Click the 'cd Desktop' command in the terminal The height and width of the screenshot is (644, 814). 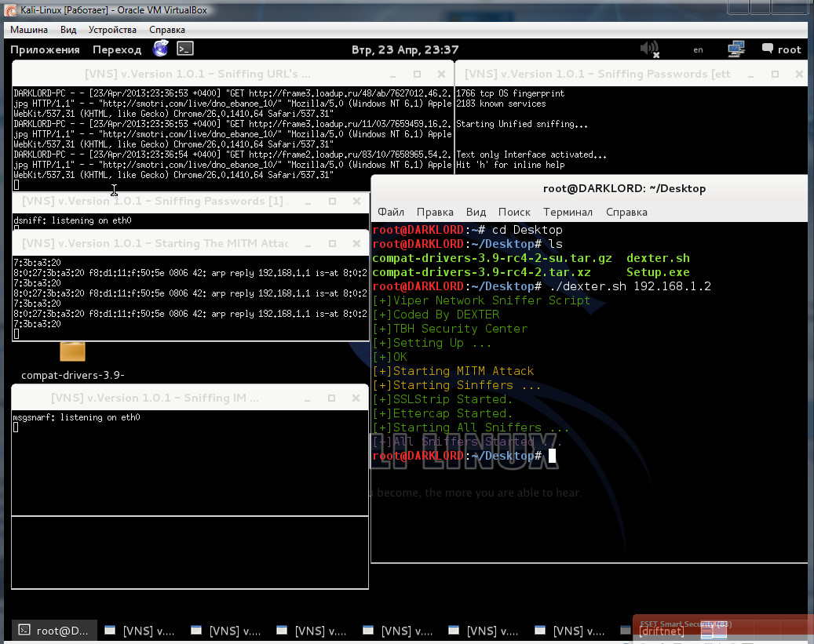click(527, 229)
